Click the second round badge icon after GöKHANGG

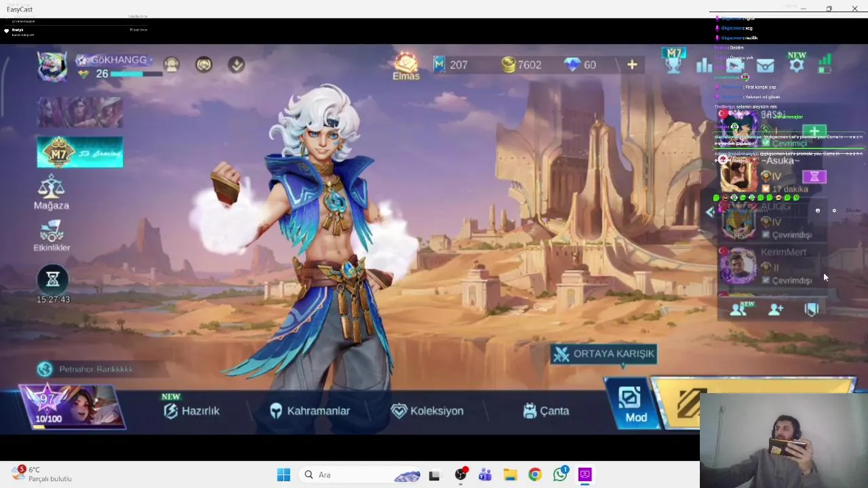(x=203, y=64)
